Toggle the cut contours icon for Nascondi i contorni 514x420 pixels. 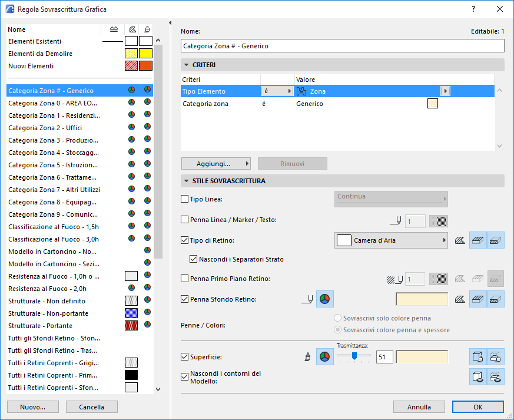click(x=496, y=376)
